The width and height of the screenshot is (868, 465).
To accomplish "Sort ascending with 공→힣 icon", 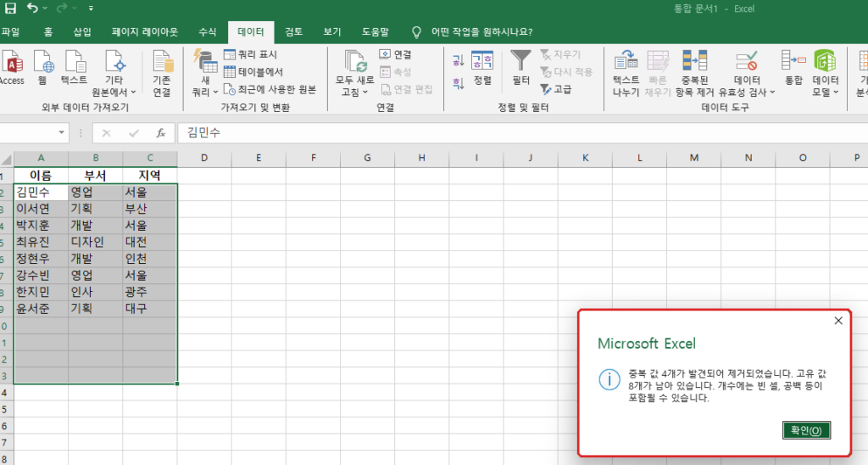I will point(458,60).
